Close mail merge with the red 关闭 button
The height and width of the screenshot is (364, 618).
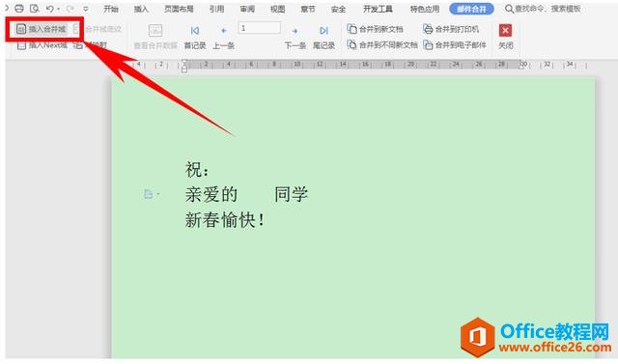click(506, 37)
